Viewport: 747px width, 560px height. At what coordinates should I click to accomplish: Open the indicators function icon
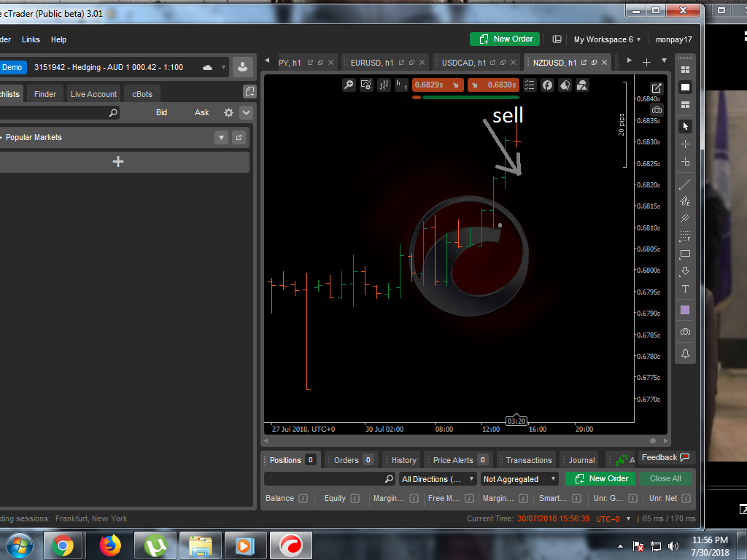(547, 85)
